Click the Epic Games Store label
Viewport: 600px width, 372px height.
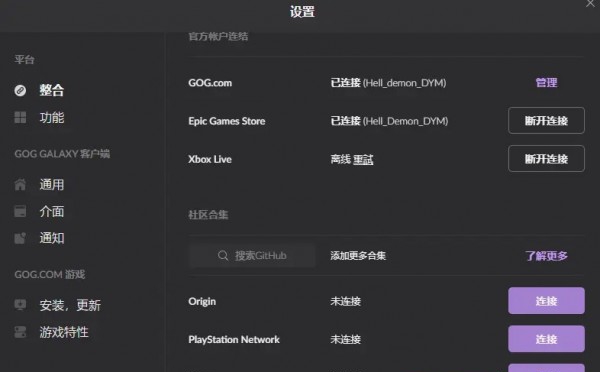(227, 121)
